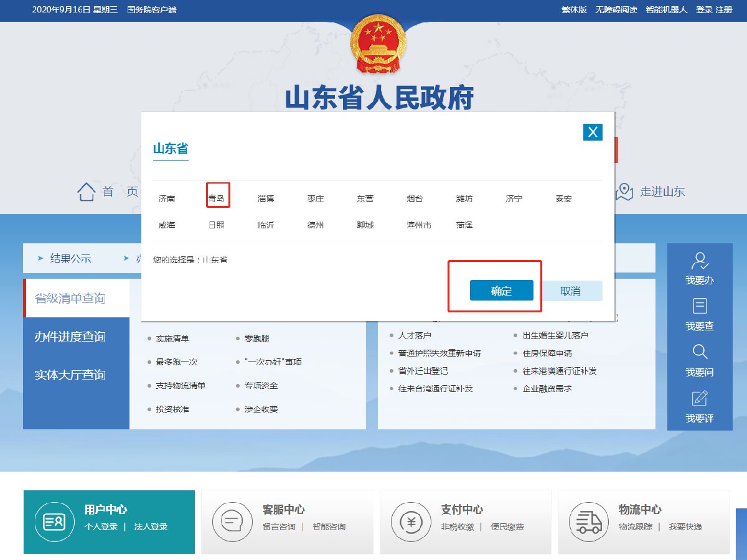Viewport: 747px width, 560px height.
Task: Open 出生婚生婴儿落户 link
Action: [555, 335]
